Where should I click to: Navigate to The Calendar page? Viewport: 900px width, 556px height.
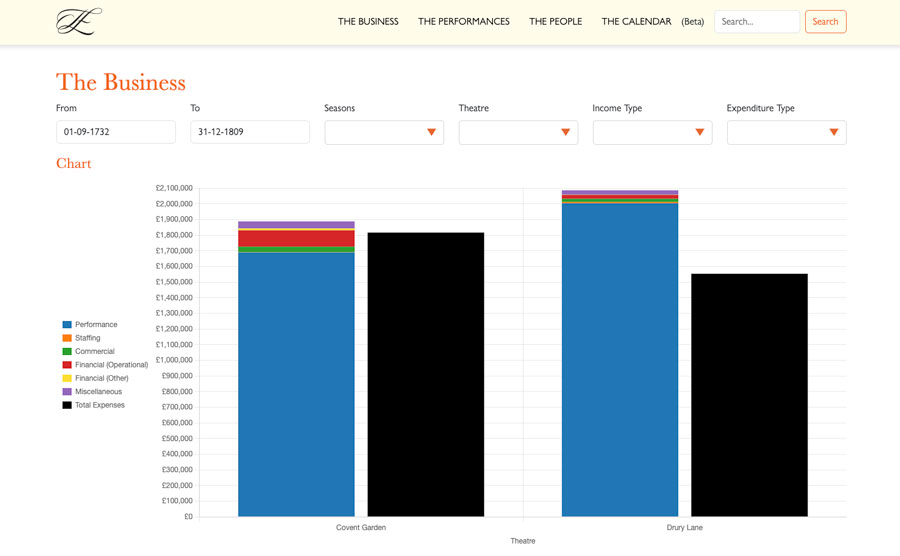[636, 22]
